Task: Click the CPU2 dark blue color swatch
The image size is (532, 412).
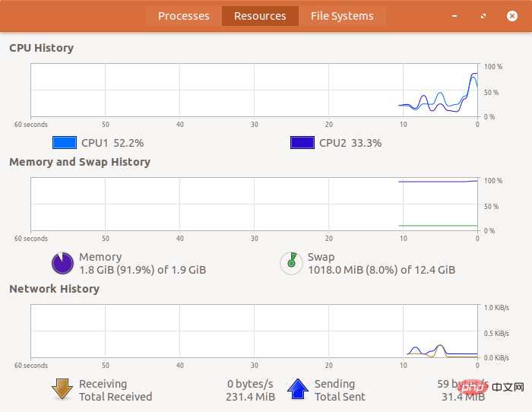Action: point(302,142)
